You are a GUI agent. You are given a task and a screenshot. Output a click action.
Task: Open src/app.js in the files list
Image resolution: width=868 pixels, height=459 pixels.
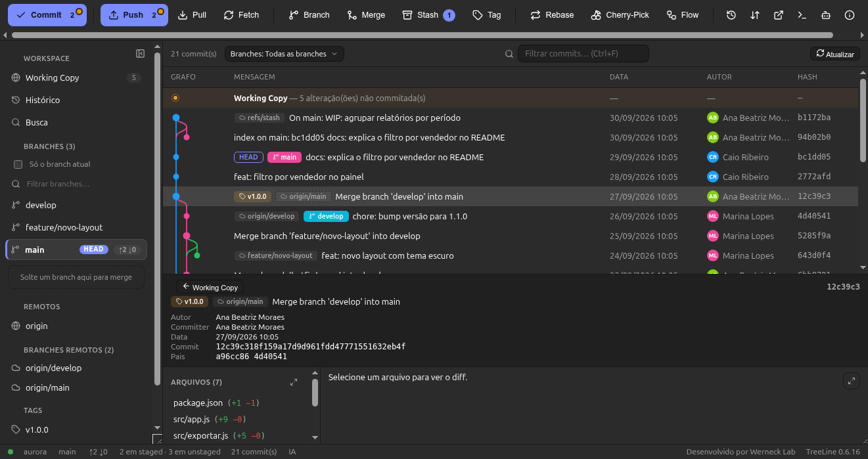[192, 419]
